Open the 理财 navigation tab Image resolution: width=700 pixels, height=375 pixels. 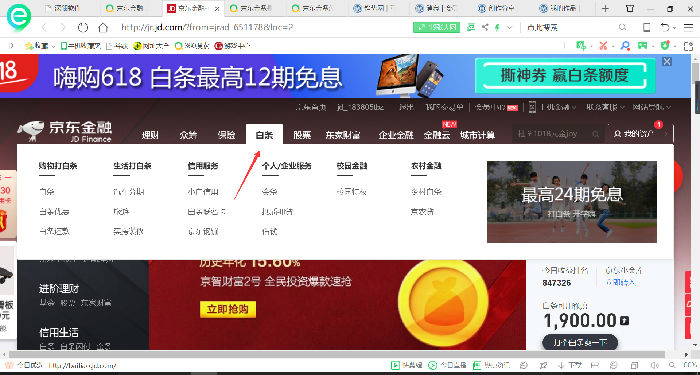point(150,135)
